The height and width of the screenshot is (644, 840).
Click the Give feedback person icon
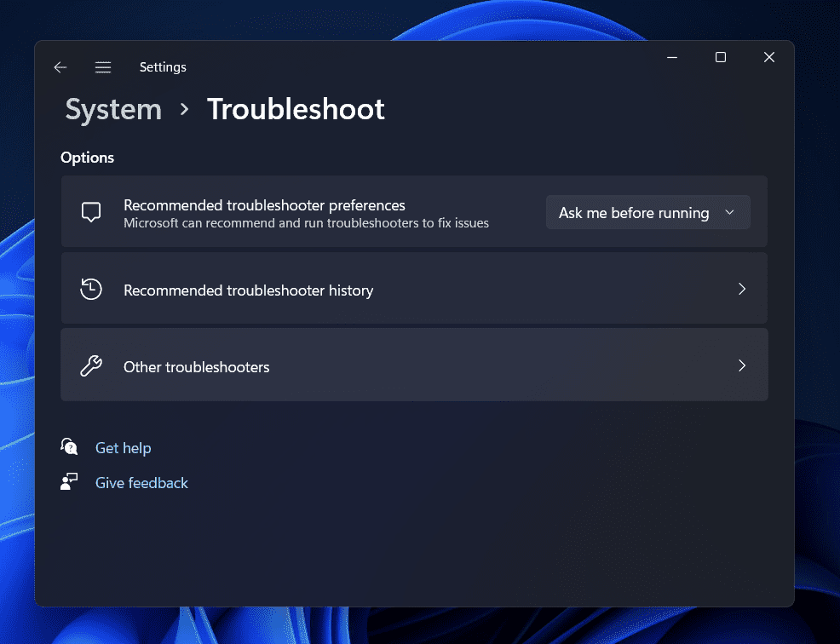coord(69,482)
